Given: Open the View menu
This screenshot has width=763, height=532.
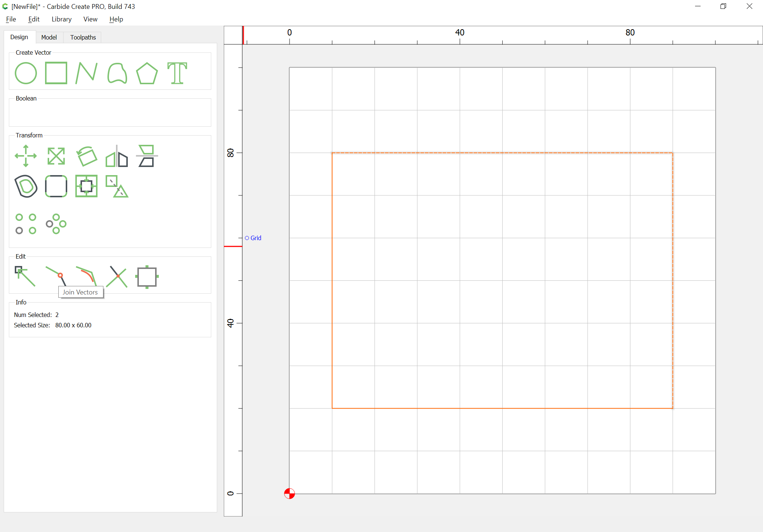Looking at the screenshot, I should point(90,19).
